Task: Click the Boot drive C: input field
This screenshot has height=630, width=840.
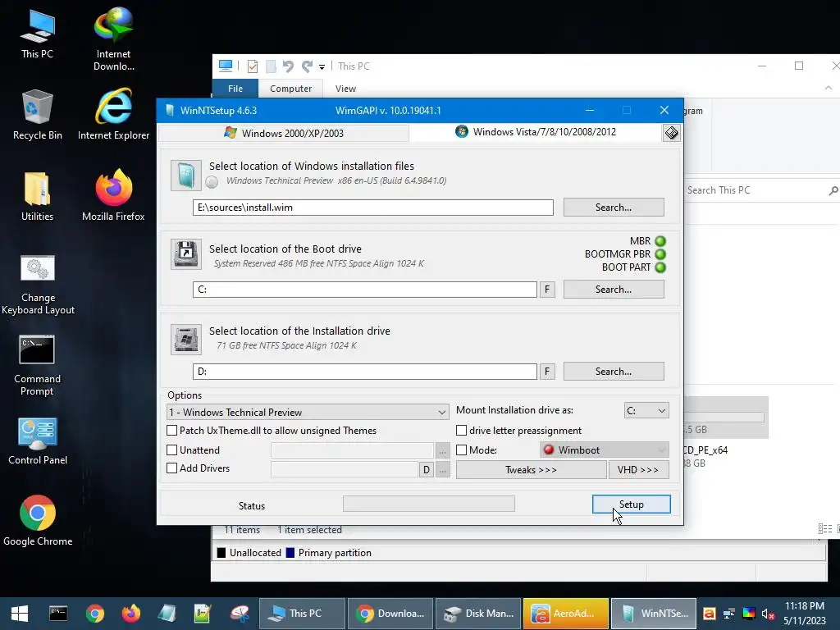Action: (365, 290)
